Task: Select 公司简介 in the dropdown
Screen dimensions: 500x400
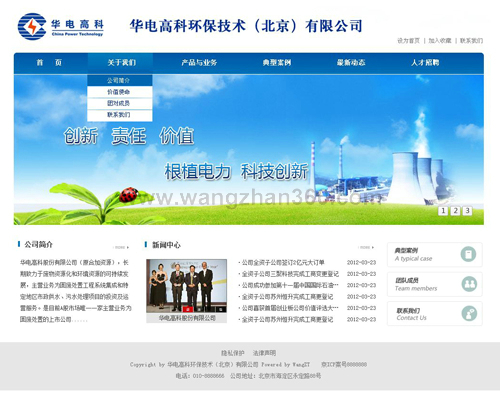Action: tap(120, 80)
